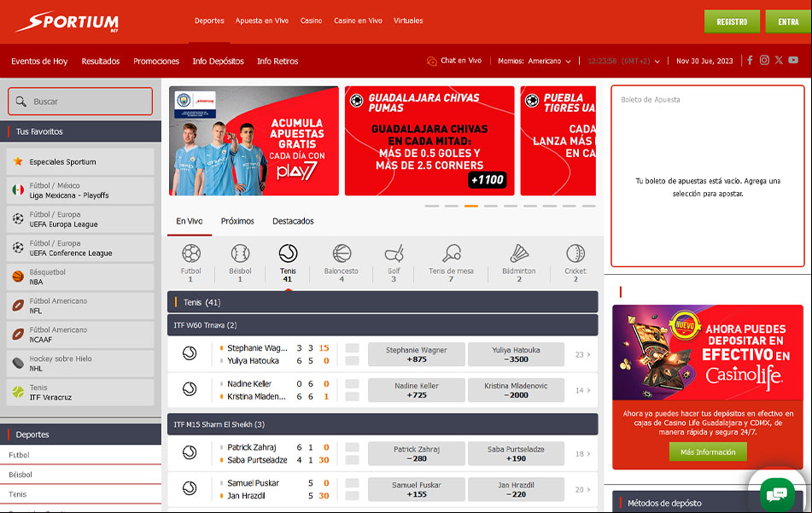The image size is (812, 513).
Task: Bet on Kristina Mladenovic −2000
Action: 516,390
